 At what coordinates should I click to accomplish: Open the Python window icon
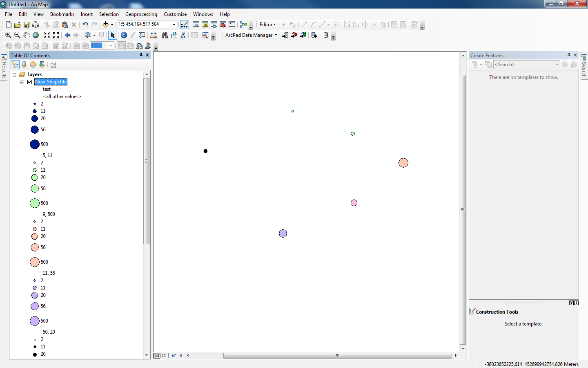tap(232, 25)
